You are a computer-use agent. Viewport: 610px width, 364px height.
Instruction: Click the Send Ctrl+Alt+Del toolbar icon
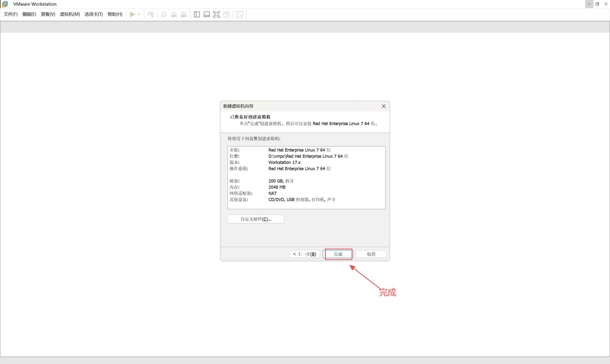[x=151, y=15]
